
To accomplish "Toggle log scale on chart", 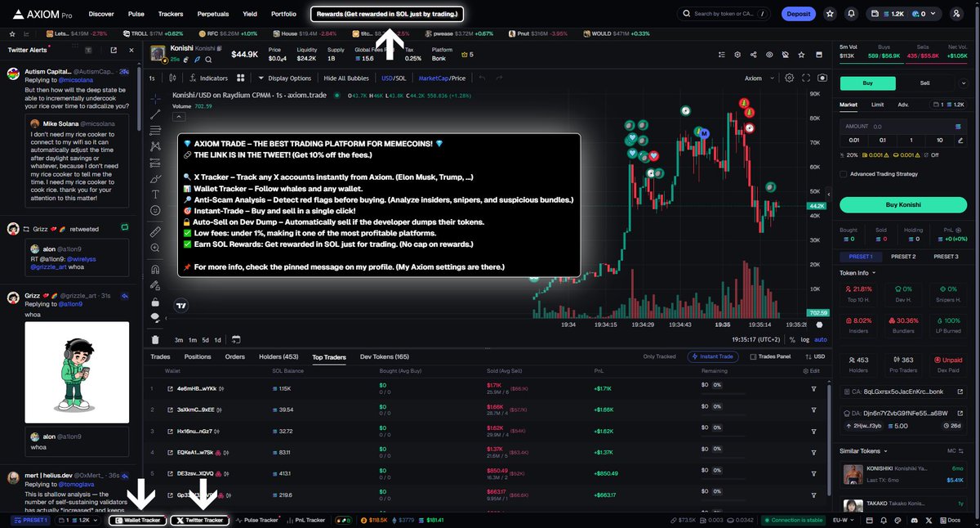I will pos(805,339).
